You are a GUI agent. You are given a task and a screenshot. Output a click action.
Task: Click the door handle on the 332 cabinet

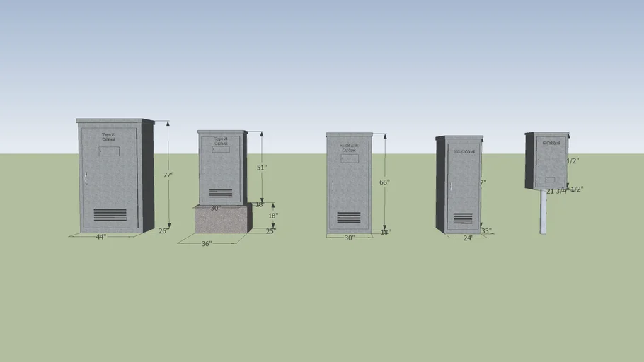click(x=451, y=187)
